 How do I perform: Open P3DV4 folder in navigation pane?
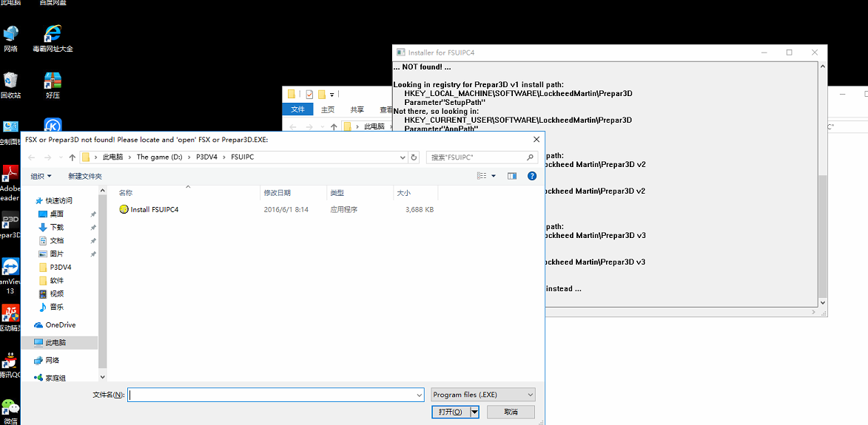(x=55, y=267)
